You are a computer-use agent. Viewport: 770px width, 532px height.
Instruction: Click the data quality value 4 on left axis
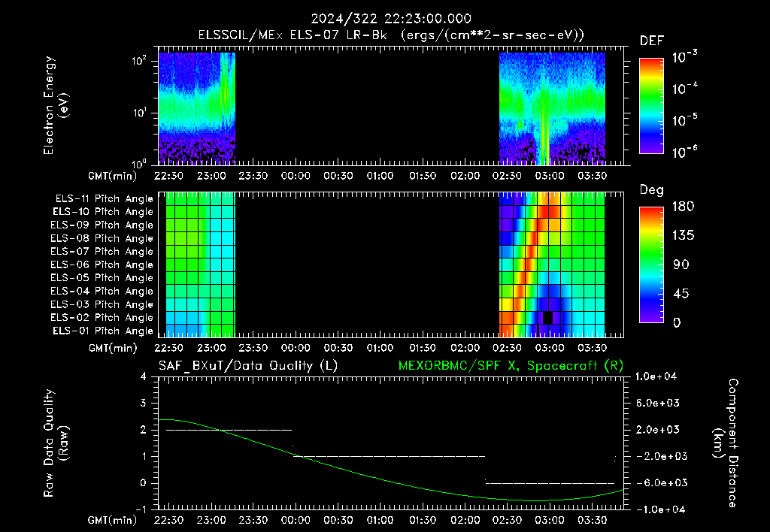143,377
